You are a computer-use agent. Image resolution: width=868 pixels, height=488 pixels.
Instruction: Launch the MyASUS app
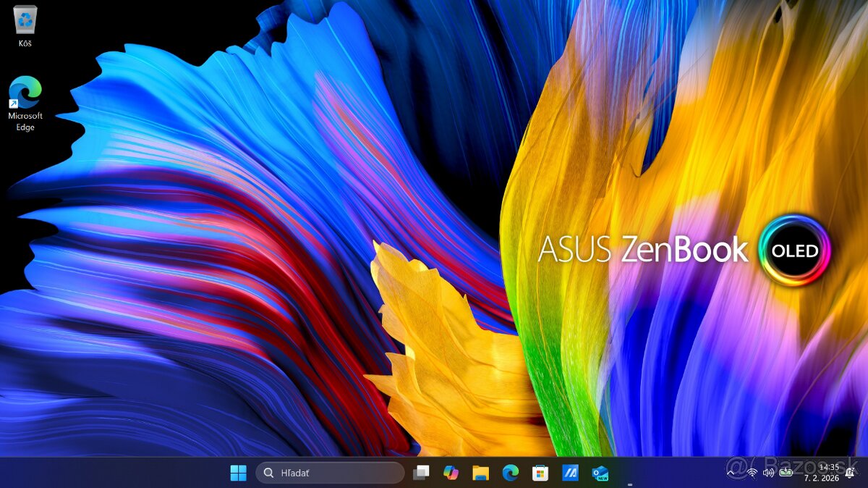click(569, 473)
